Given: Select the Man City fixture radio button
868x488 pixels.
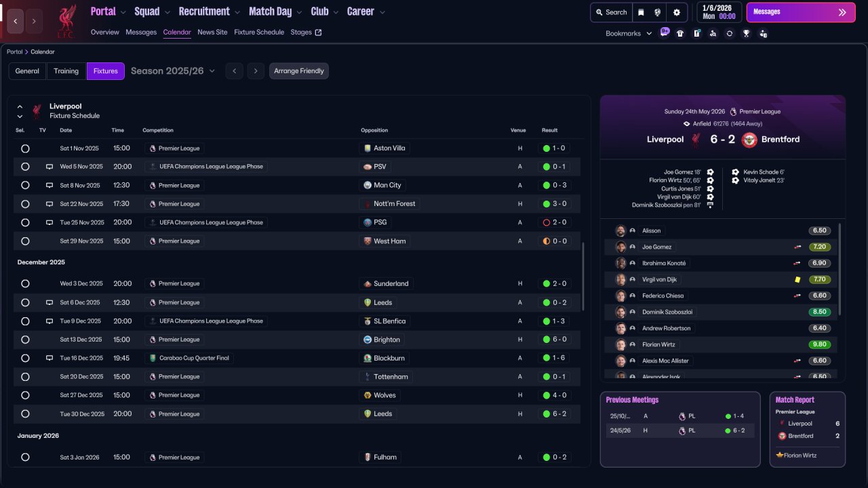Looking at the screenshot, I should [x=25, y=185].
